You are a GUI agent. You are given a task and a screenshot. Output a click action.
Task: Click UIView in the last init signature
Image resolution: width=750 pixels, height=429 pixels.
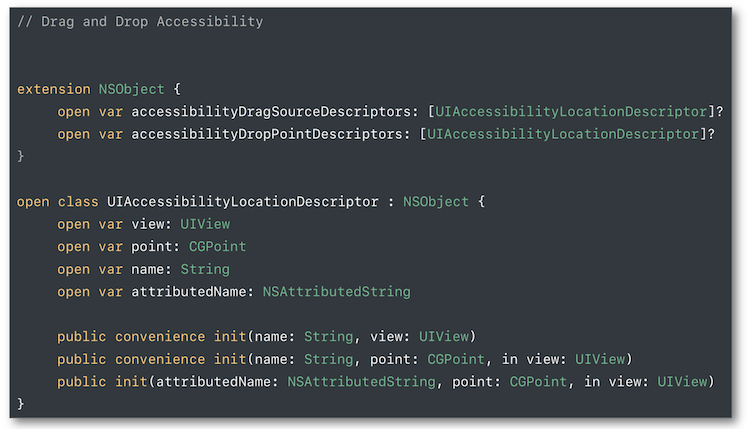(683, 381)
